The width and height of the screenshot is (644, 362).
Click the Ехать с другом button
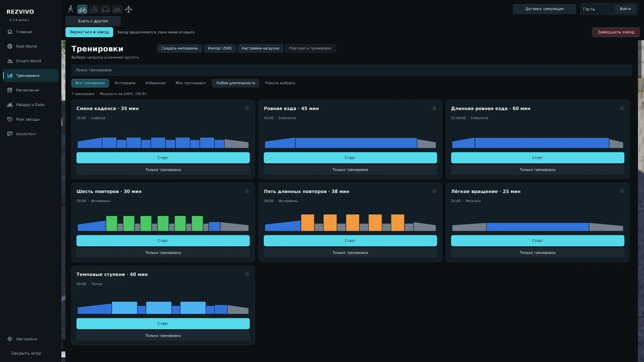93,21
